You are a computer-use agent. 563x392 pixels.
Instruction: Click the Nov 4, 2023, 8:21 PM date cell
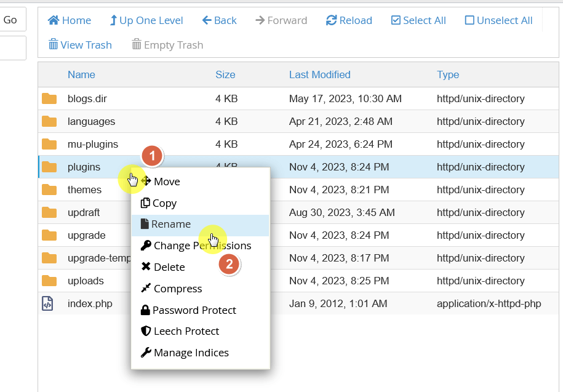click(339, 190)
